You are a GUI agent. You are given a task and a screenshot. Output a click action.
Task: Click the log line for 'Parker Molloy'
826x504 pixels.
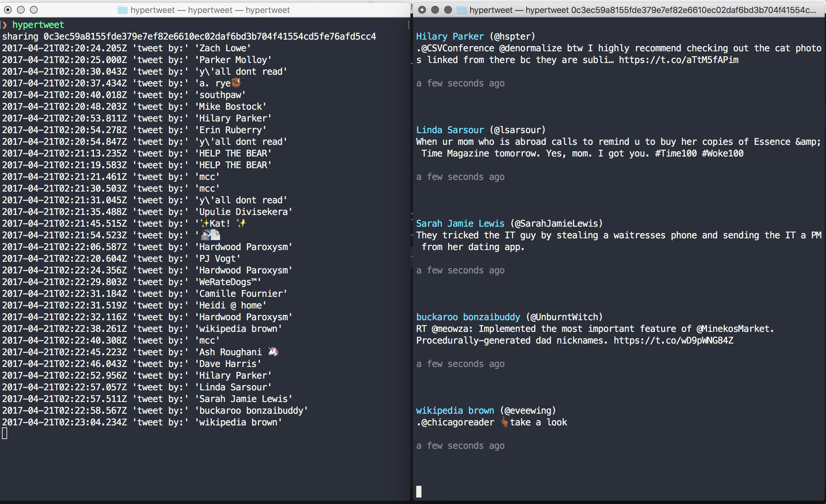point(137,60)
